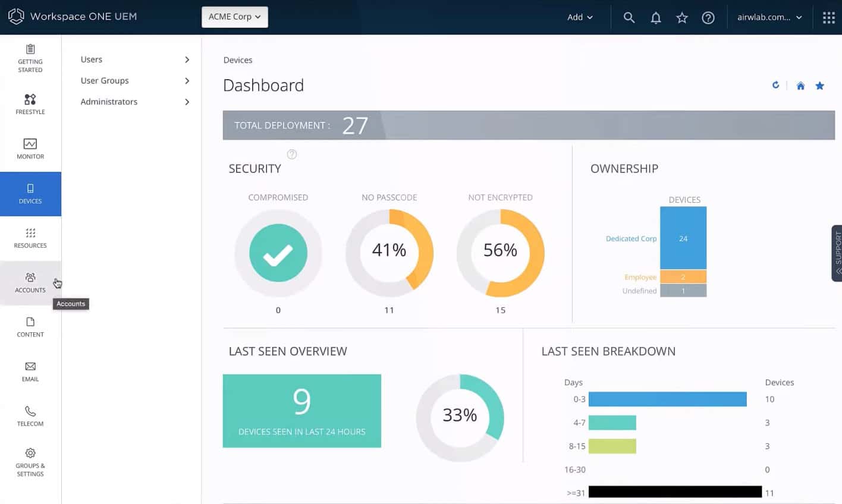Screen dimensions: 842x504
Task: Click the Compromised count 0
Action: (x=278, y=310)
